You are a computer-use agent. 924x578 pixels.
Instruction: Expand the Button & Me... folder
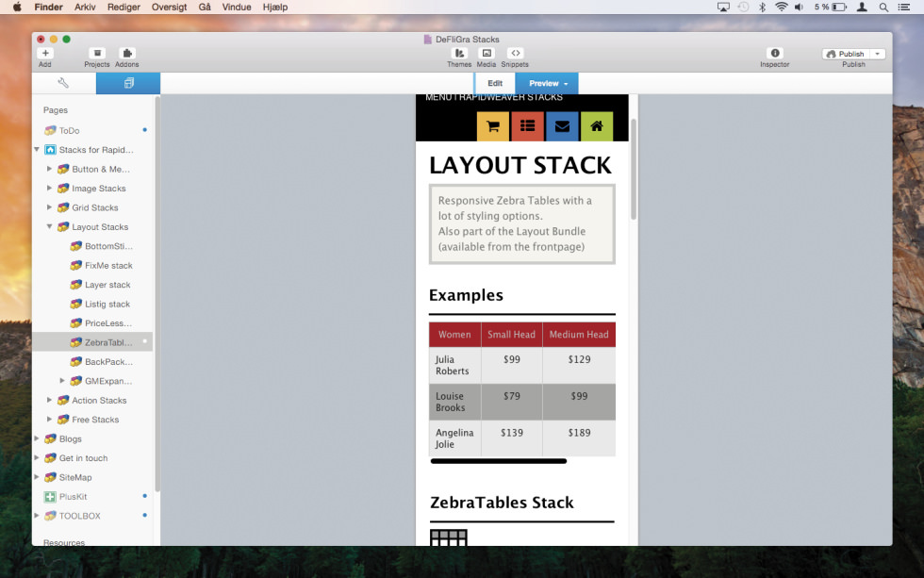(x=49, y=169)
